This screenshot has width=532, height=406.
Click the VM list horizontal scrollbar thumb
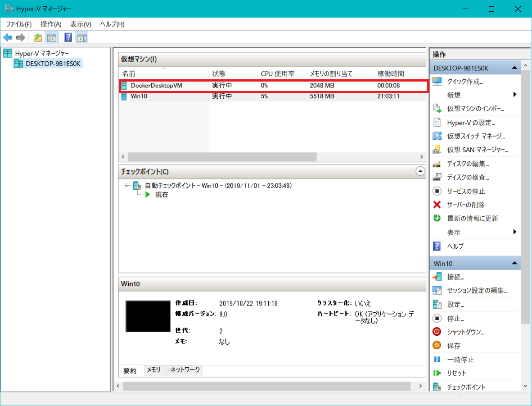point(222,157)
